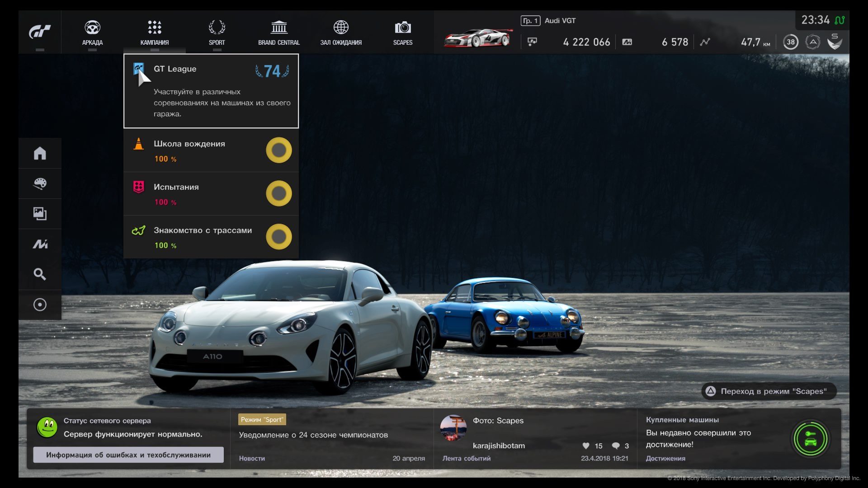Click the mileage points value 6 578
Screen dimensions: 868x488
[x=675, y=42]
